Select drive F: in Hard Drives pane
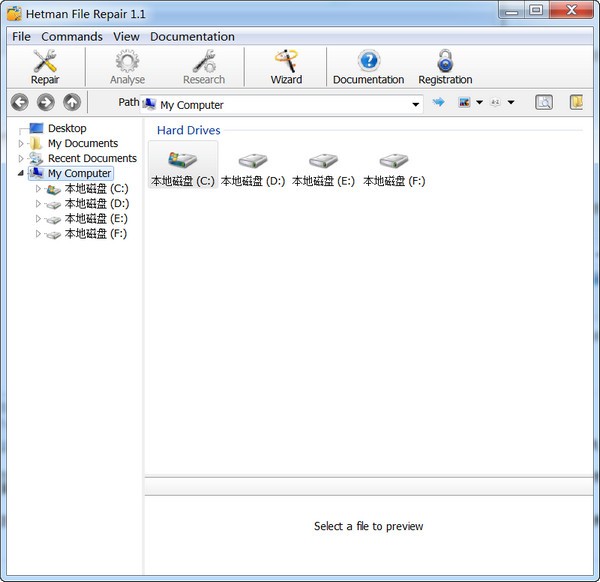600x582 pixels. pyautogui.click(x=394, y=169)
